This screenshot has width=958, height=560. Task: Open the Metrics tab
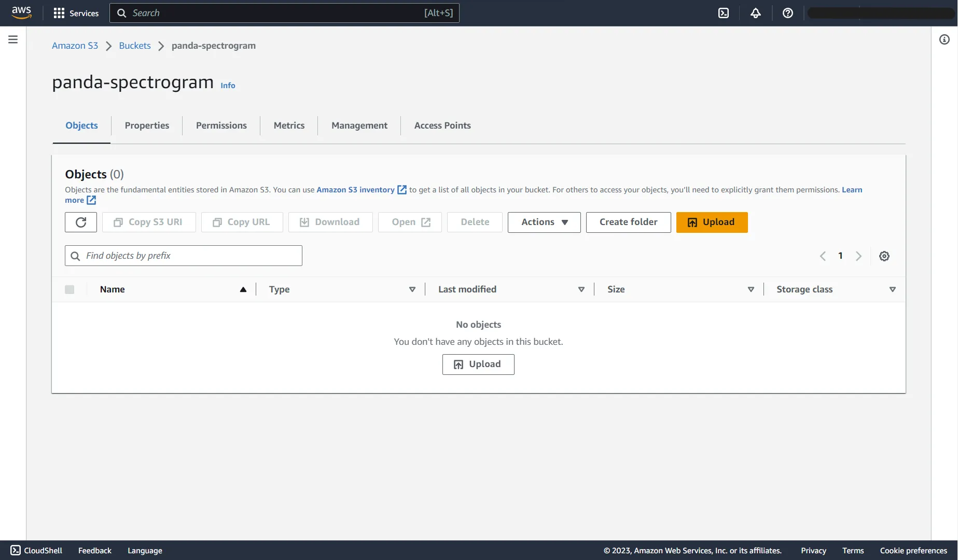coord(289,125)
